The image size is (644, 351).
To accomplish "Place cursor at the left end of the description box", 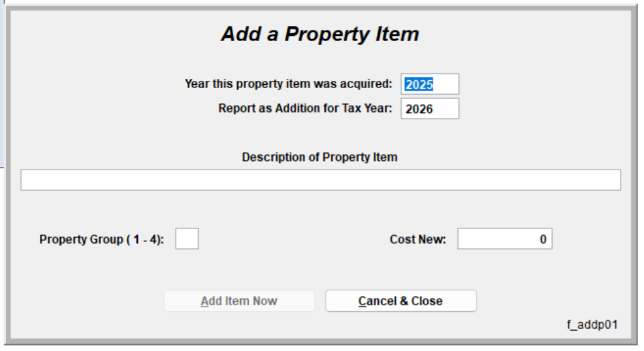I will 26,180.
